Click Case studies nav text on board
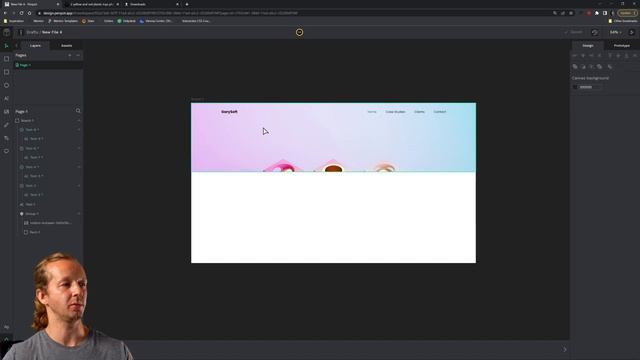Image resolution: width=640 pixels, height=360 pixels. point(395,112)
